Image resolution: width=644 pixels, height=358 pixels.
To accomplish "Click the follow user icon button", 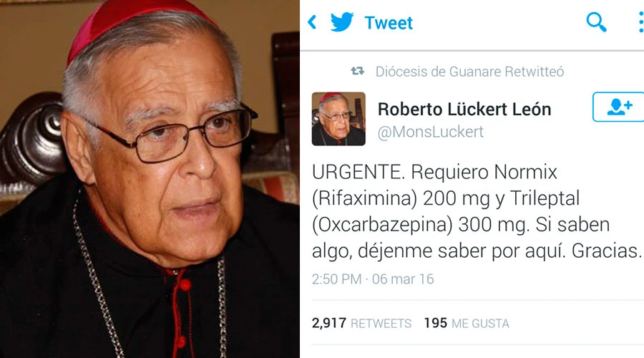I will [x=618, y=107].
